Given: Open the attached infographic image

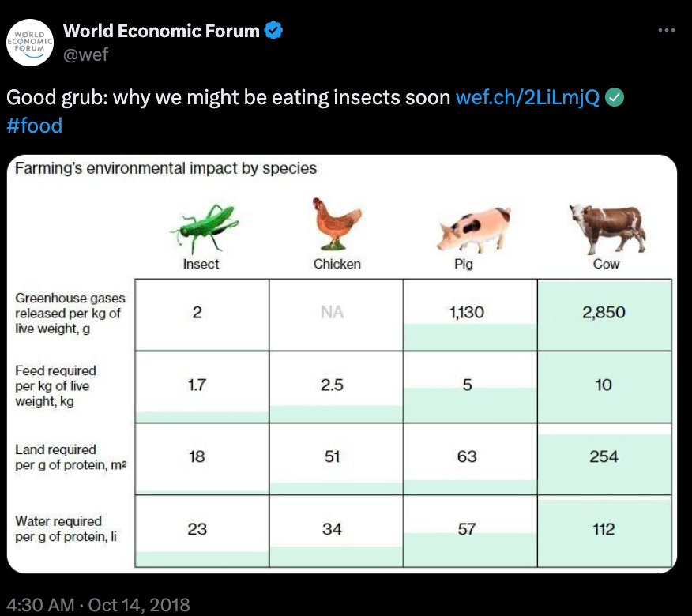Looking at the screenshot, I should (344, 363).
